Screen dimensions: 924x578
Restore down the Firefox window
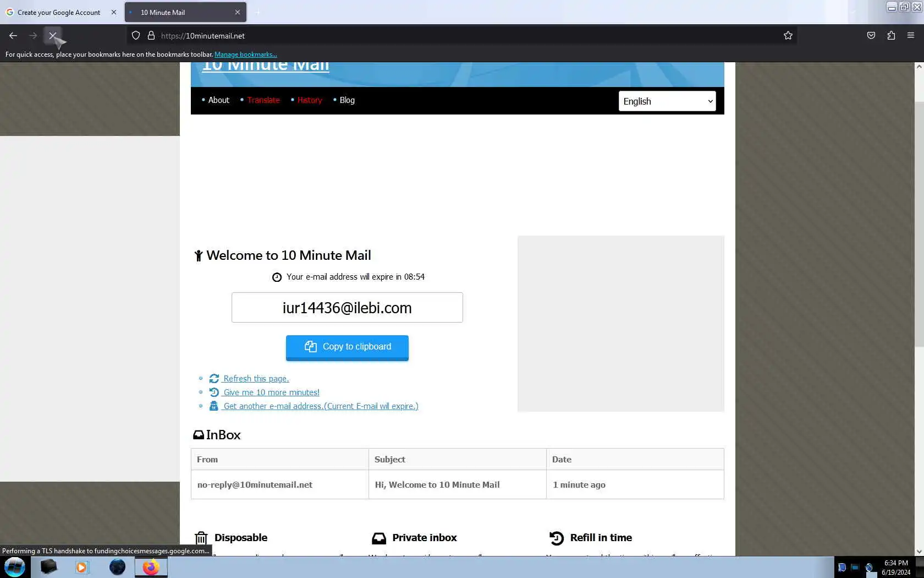904,7
